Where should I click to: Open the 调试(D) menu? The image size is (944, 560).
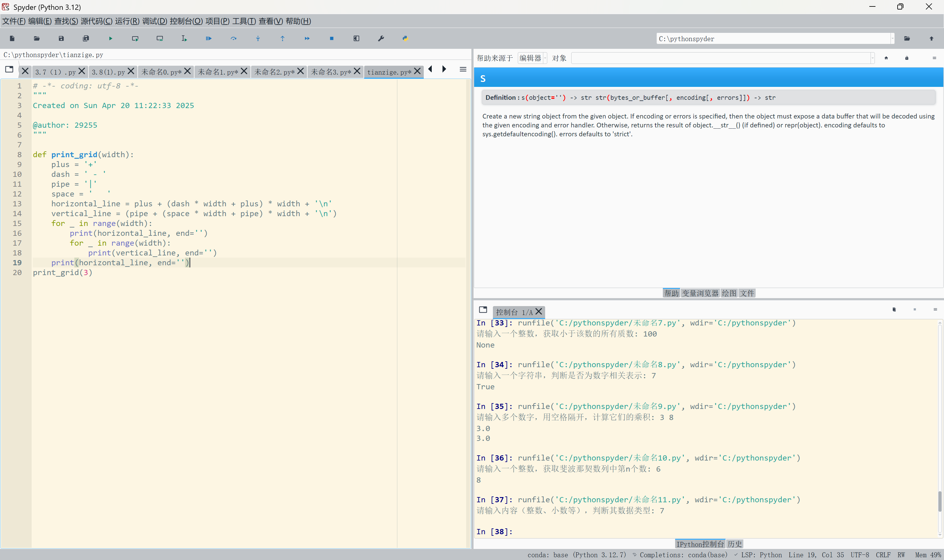[155, 21]
